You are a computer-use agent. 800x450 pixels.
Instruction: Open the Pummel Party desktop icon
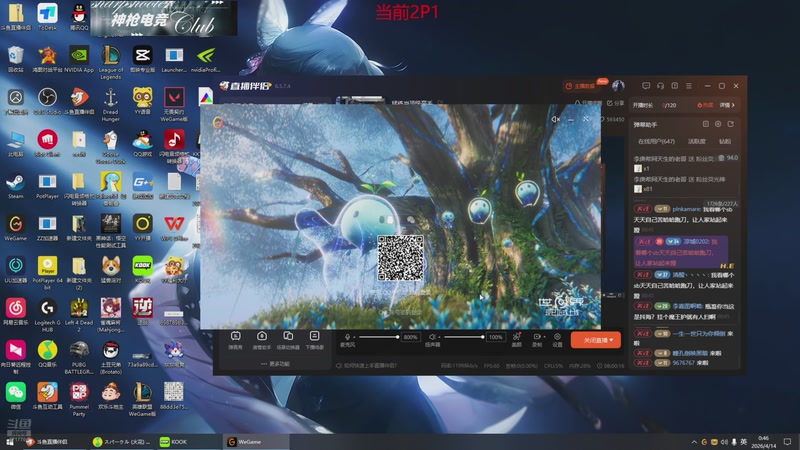79,400
